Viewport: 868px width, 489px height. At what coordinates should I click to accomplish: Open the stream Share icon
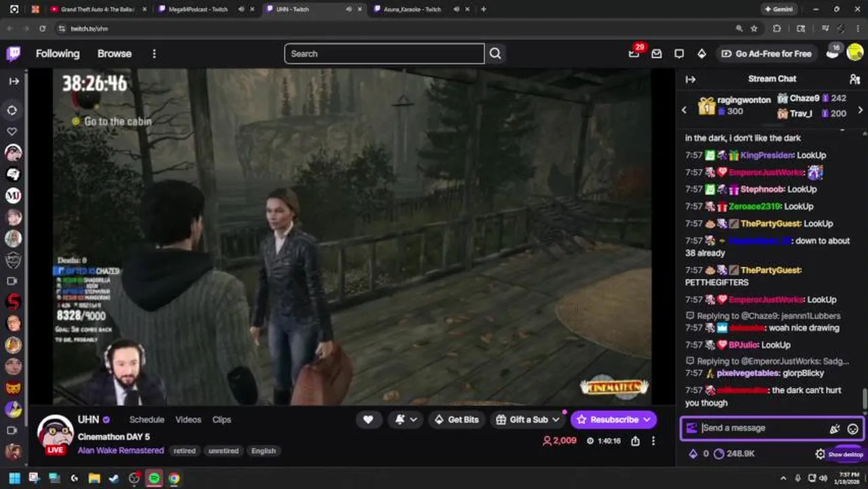coord(635,441)
